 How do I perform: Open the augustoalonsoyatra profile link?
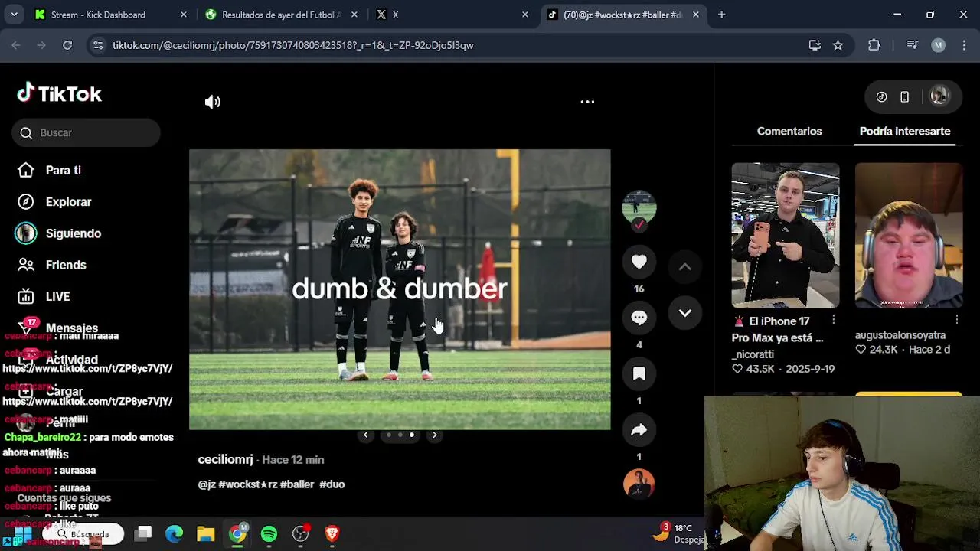point(900,335)
